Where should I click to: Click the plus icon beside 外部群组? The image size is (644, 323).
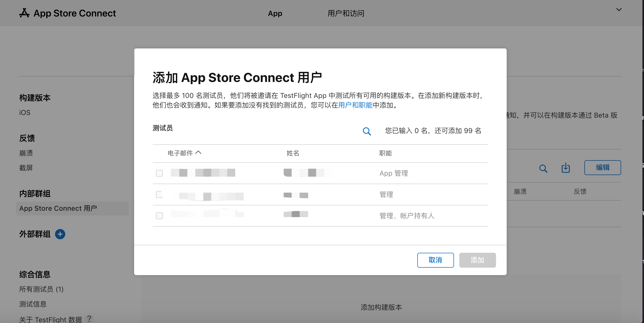[x=60, y=234]
